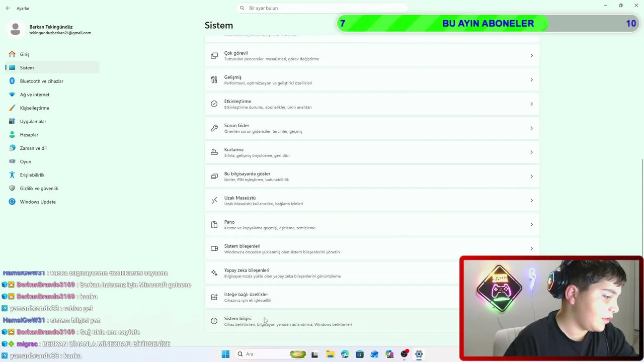Expand the Etkinleştirme row chevron
This screenshot has width=644, height=362.
[531, 104]
